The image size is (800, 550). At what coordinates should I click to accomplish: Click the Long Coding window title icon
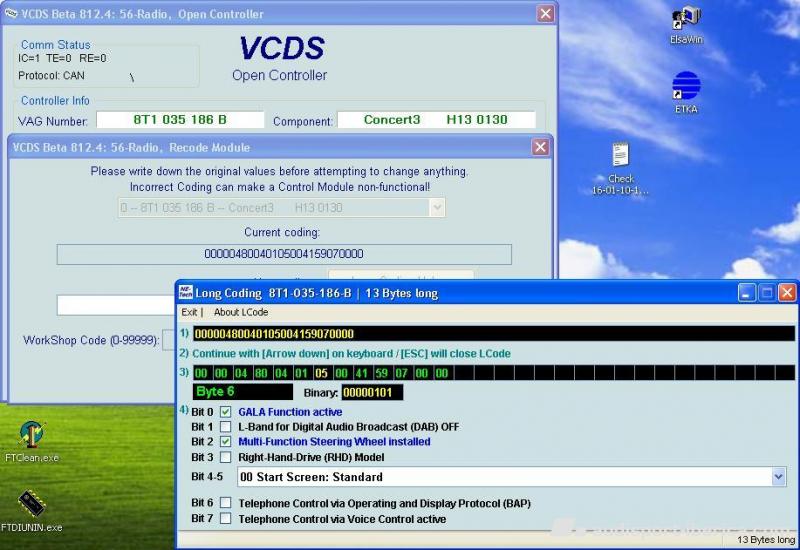coord(185,292)
